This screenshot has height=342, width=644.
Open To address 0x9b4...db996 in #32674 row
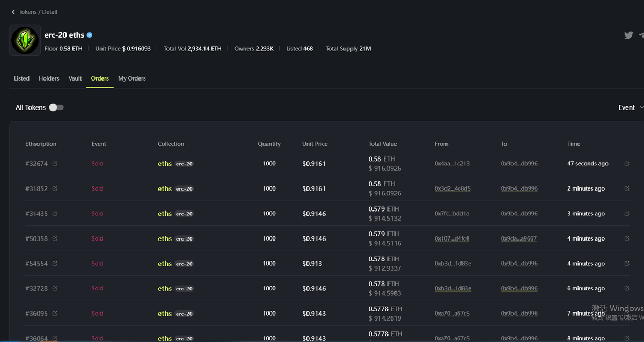click(x=519, y=164)
